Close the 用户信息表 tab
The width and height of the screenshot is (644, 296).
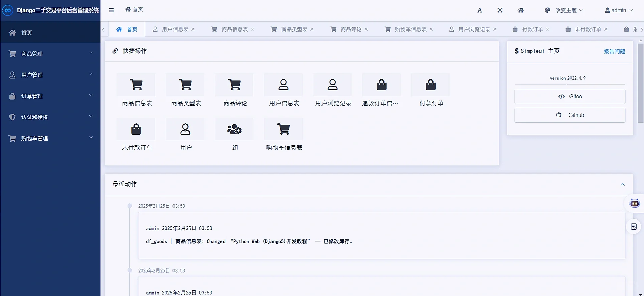point(193,29)
